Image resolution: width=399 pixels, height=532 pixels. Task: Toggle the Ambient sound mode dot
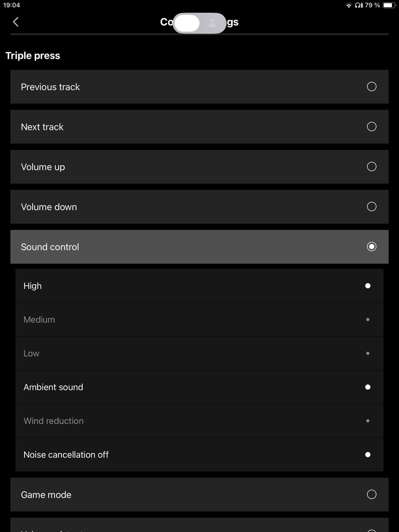pos(368,387)
